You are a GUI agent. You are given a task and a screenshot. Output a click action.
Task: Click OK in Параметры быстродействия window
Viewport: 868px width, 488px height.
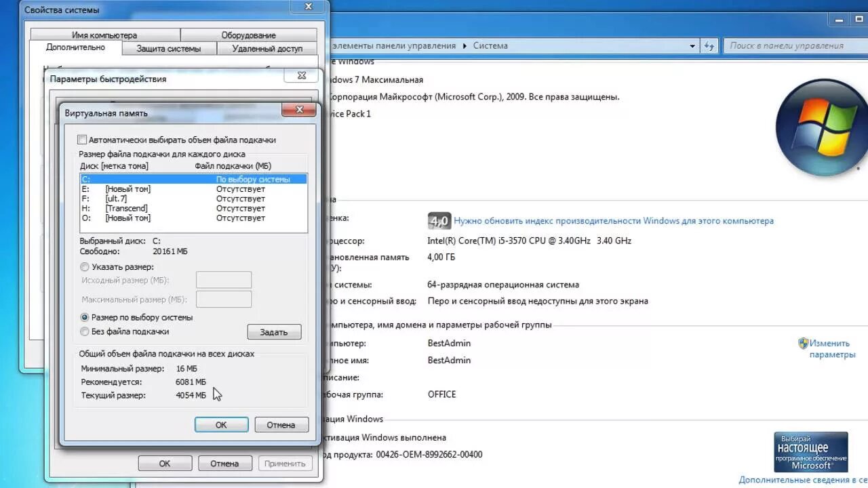[x=165, y=464]
